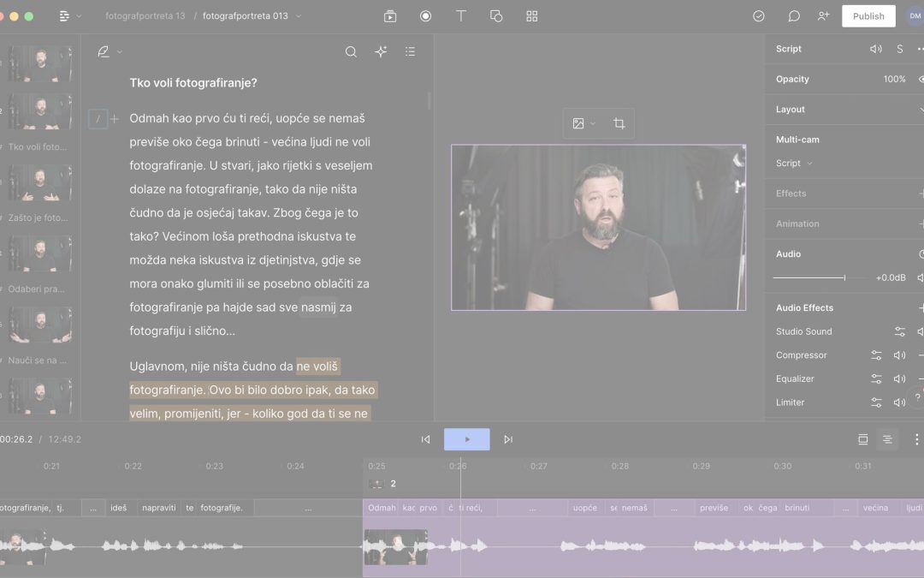
Task: Open the Layouts grid icon
Action: click(531, 15)
